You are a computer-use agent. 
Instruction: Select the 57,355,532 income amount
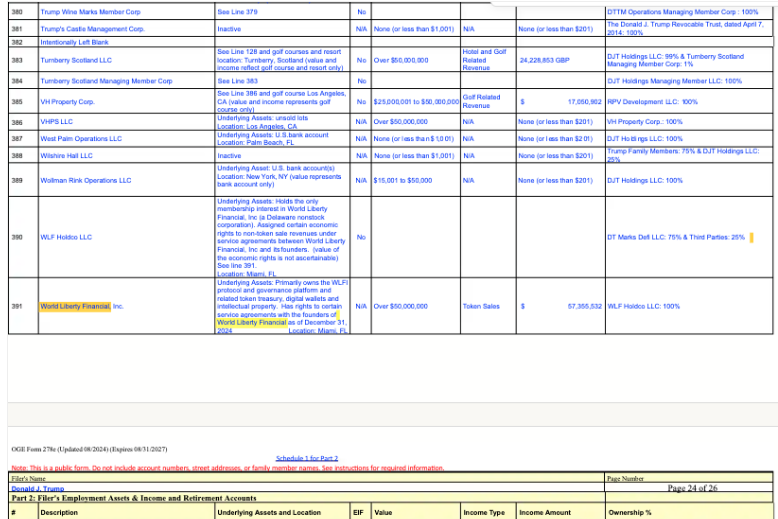[584, 306]
